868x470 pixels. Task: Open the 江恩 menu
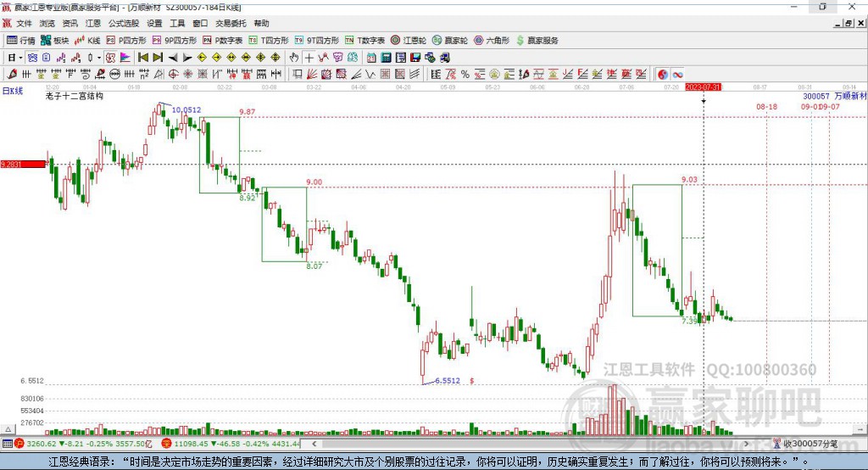tap(93, 23)
